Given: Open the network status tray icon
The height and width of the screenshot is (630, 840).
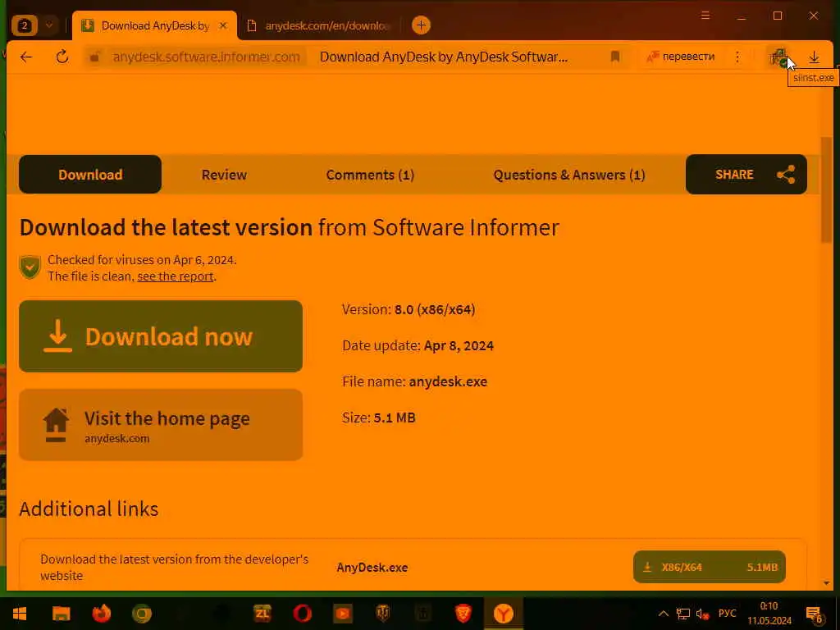Looking at the screenshot, I should [x=683, y=614].
